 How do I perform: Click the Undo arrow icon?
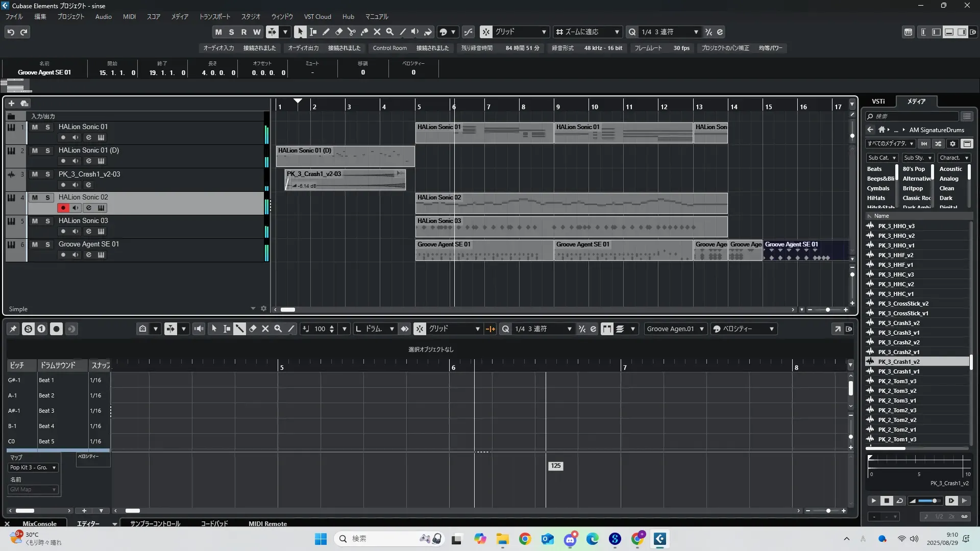point(11,32)
